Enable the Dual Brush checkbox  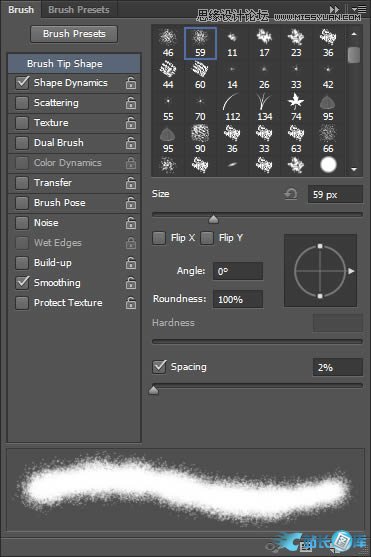(x=22, y=143)
